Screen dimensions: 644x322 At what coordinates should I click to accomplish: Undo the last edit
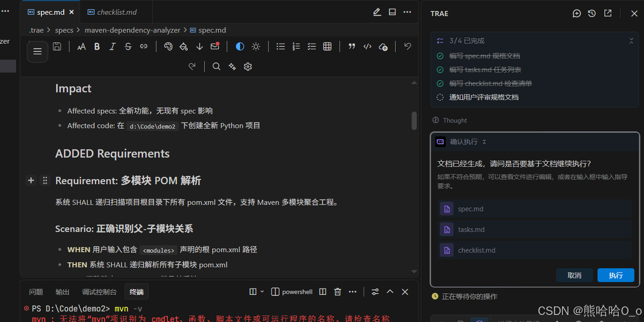point(408,46)
